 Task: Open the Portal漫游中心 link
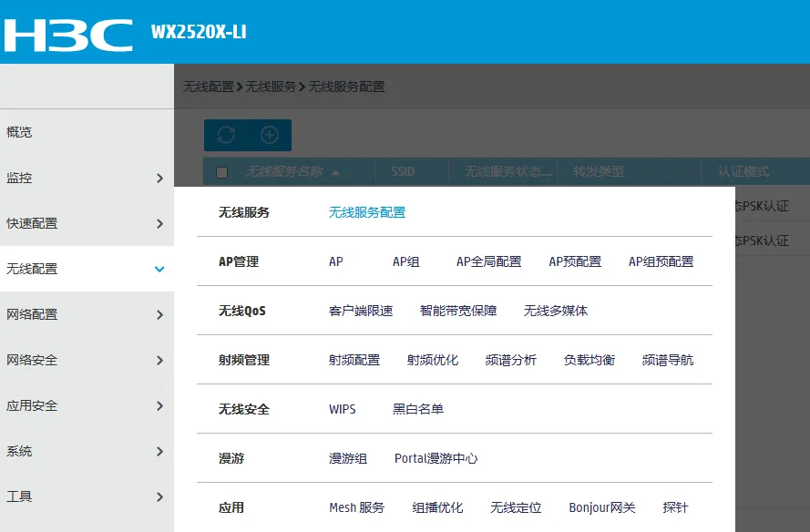(436, 458)
